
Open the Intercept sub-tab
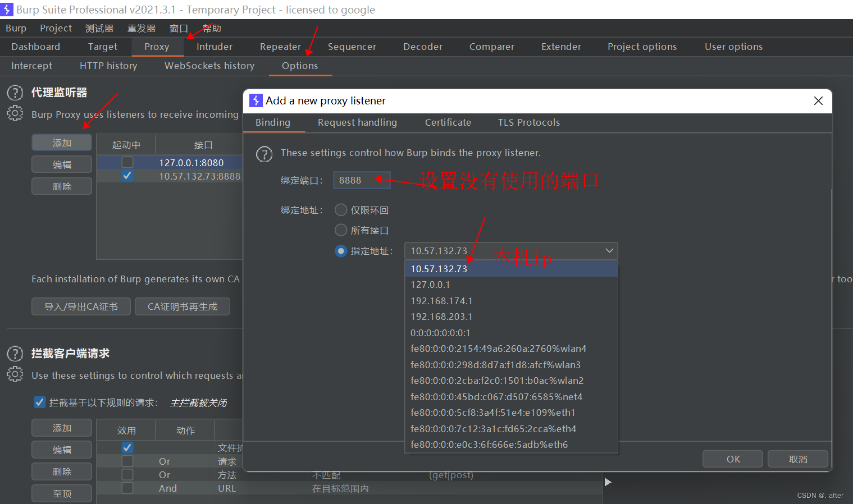pos(31,66)
